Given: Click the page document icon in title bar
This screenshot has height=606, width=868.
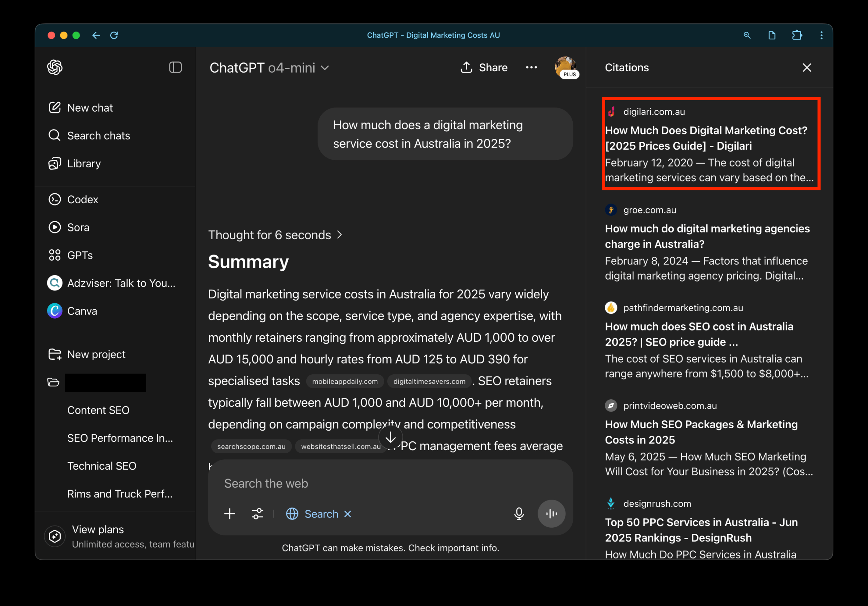Looking at the screenshot, I should 772,35.
